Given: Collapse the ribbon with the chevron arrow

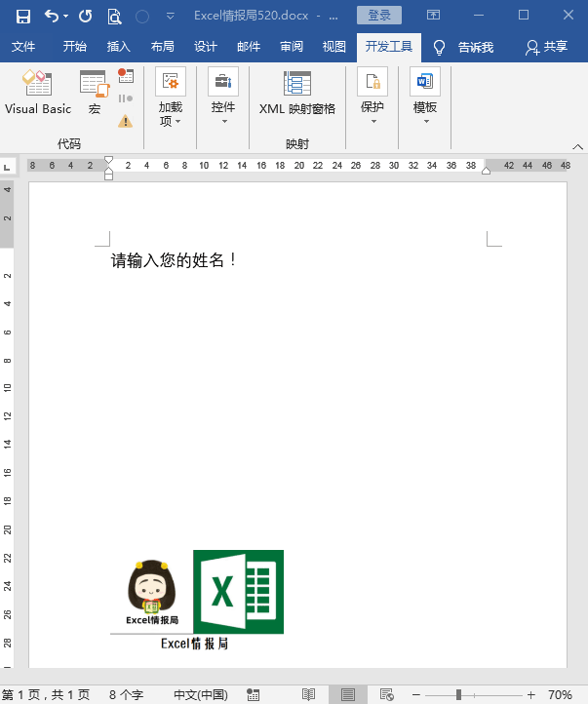Looking at the screenshot, I should click(578, 147).
